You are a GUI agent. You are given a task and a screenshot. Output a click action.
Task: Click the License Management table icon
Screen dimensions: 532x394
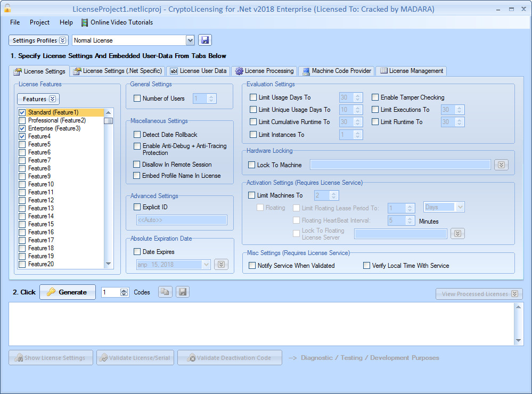click(x=384, y=71)
